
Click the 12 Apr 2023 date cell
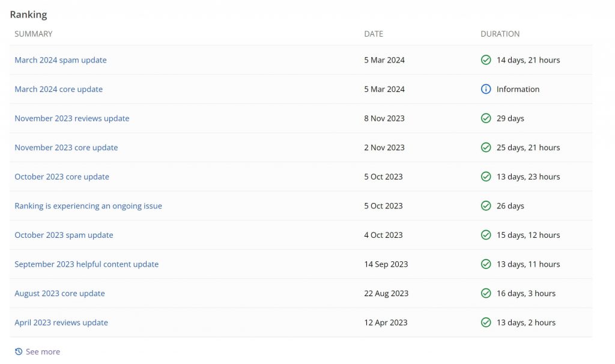point(386,323)
